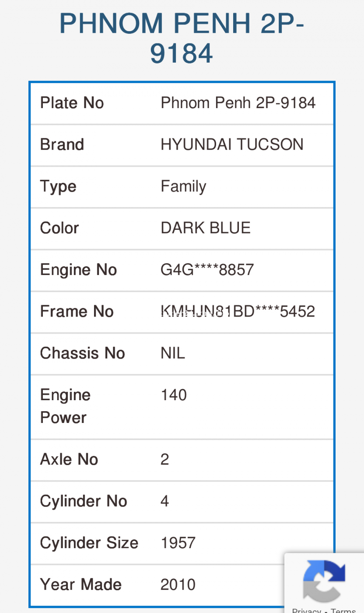Click the Cylinder No value 4
Viewport: 364px width, 613px height.
[165, 501]
